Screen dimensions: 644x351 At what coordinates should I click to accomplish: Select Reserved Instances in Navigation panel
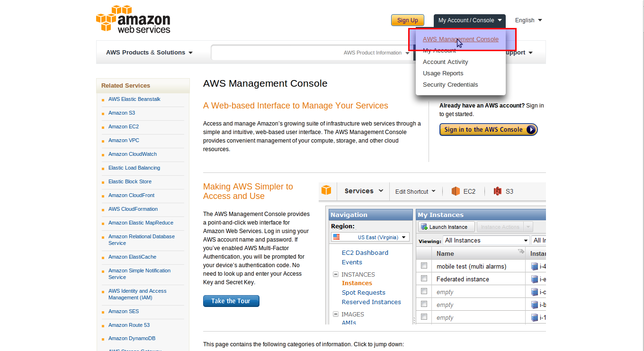click(x=371, y=302)
